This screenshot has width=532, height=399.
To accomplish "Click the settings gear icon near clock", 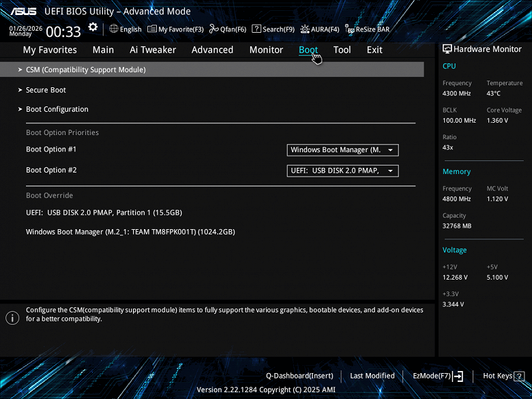I will pos(93,28).
